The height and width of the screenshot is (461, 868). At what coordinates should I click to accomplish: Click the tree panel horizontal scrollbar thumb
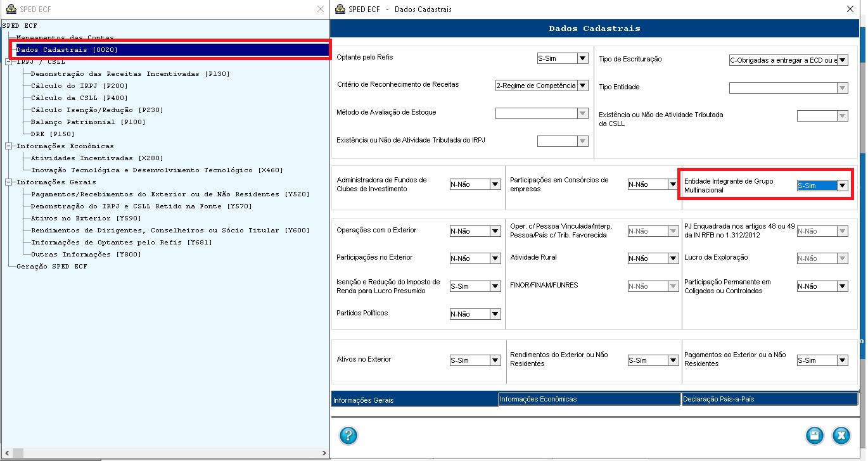(18, 453)
